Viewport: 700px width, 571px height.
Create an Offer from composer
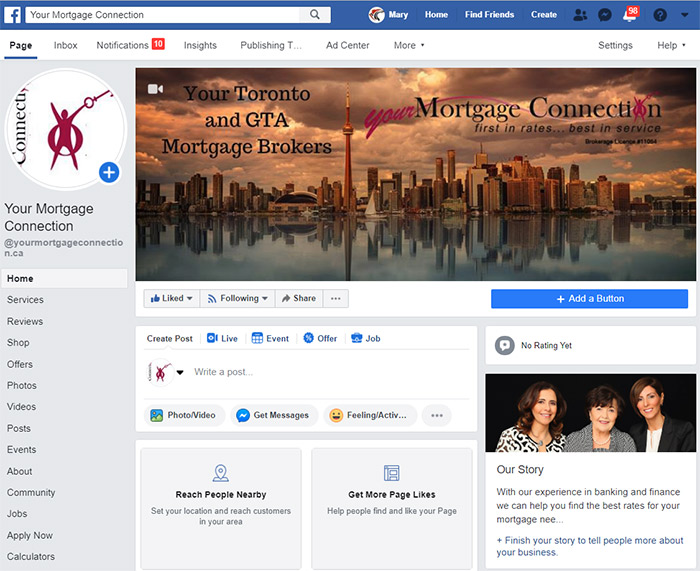320,338
